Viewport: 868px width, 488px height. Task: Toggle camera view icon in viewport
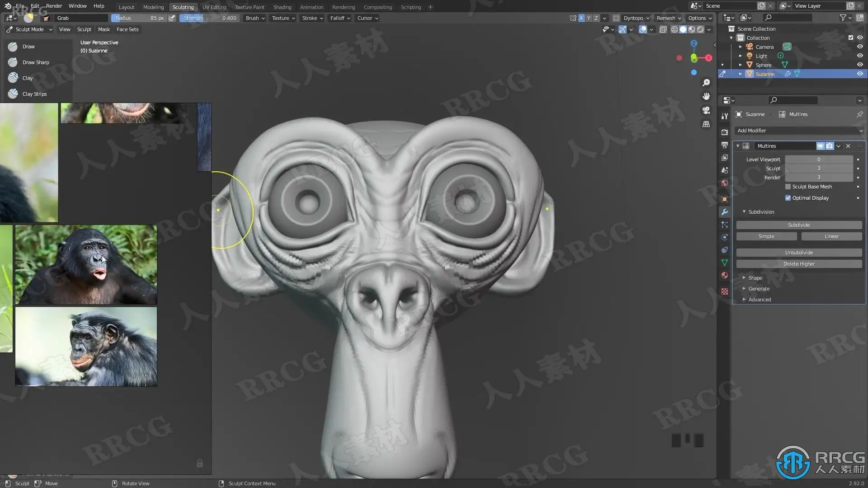[x=706, y=110]
